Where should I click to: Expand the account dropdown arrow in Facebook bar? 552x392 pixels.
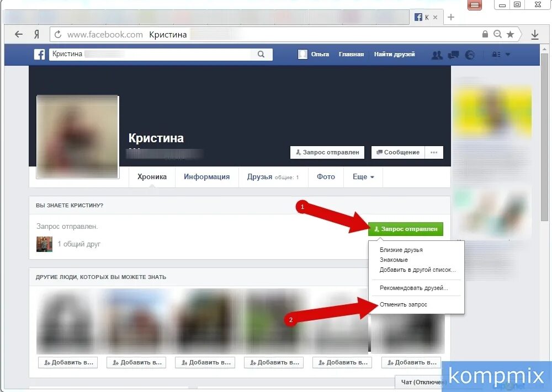(508, 55)
